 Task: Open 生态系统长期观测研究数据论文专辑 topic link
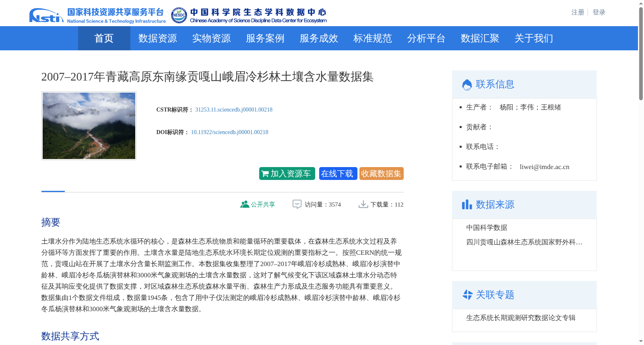tap(521, 318)
